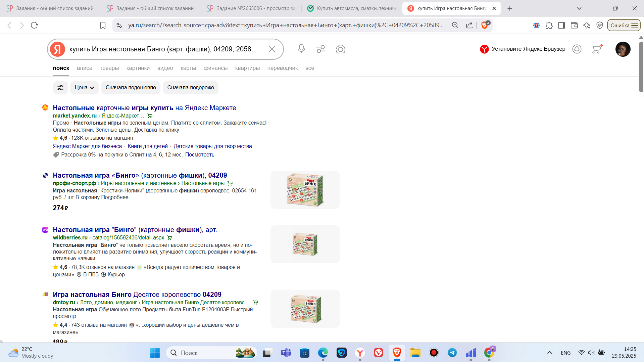644x362 pixels.
Task: Go forward in browser history
Action: [x=22, y=25]
